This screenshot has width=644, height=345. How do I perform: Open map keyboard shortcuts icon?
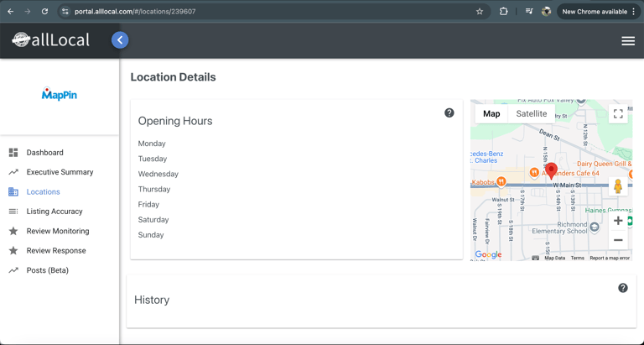535,258
